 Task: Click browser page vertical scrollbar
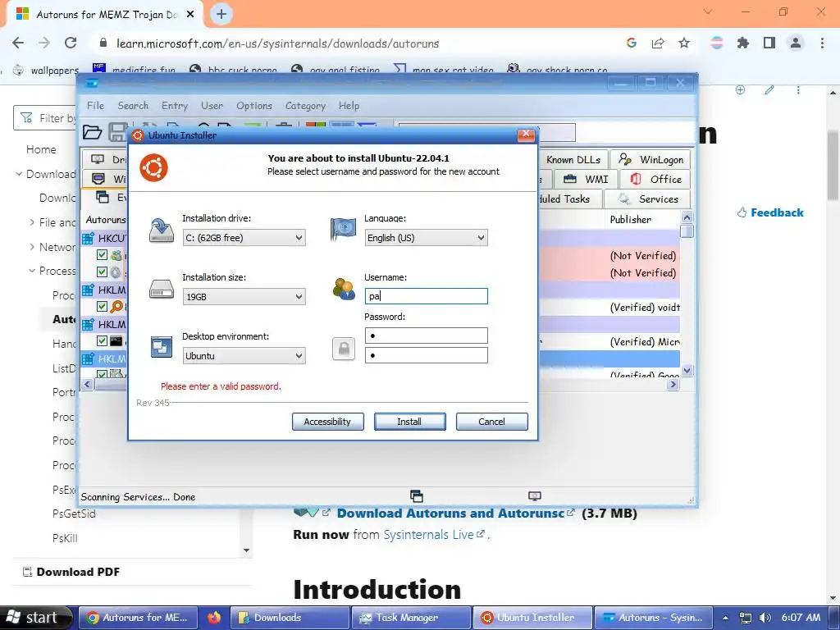pyautogui.click(x=833, y=166)
